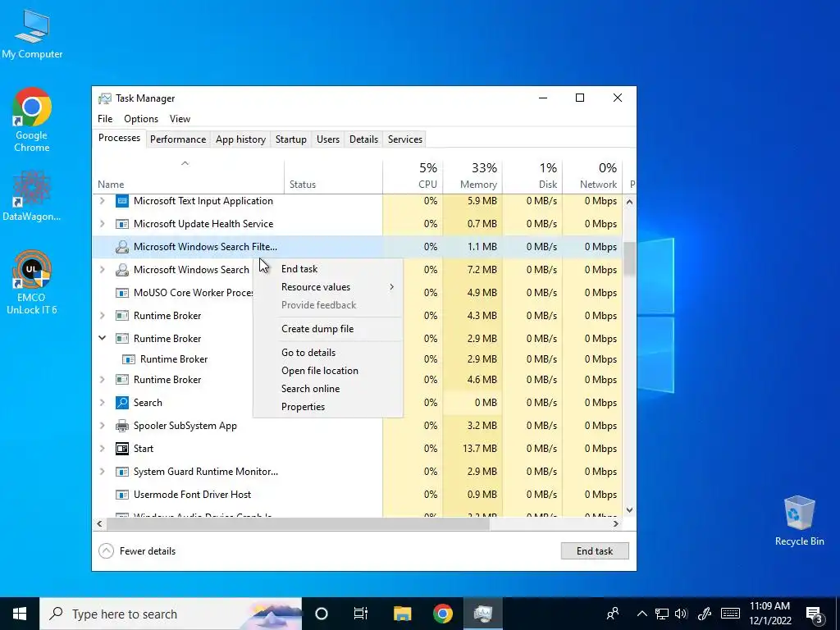Click the Start process icon
Screen dimensions: 840x630
pos(122,449)
